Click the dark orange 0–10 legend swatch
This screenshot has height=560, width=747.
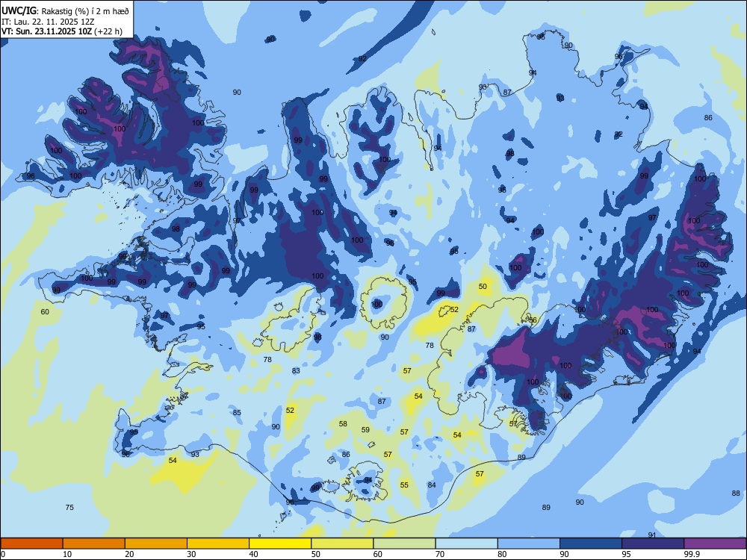pyautogui.click(x=31, y=544)
